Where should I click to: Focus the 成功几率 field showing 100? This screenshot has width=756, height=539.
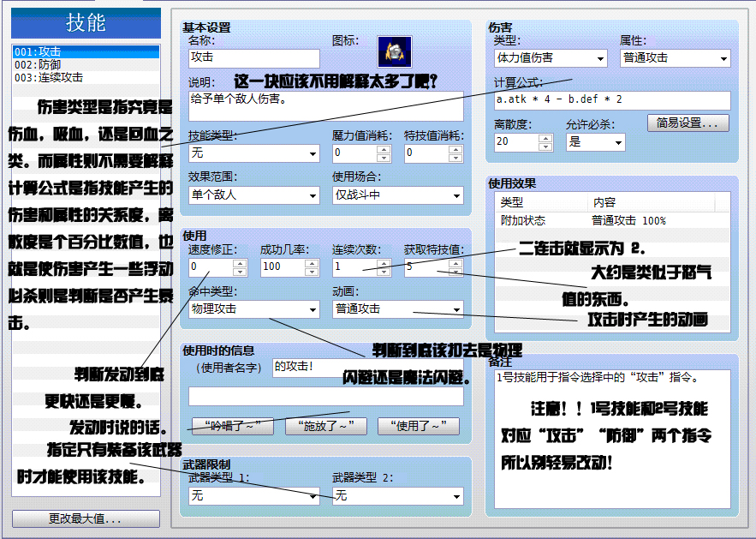[283, 267]
